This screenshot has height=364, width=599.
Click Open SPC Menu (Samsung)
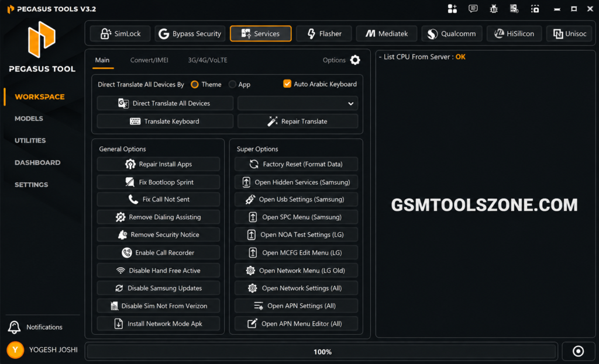(296, 217)
